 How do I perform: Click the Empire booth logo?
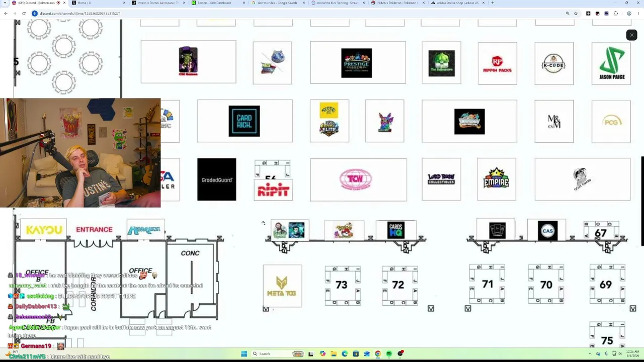pyautogui.click(x=497, y=178)
